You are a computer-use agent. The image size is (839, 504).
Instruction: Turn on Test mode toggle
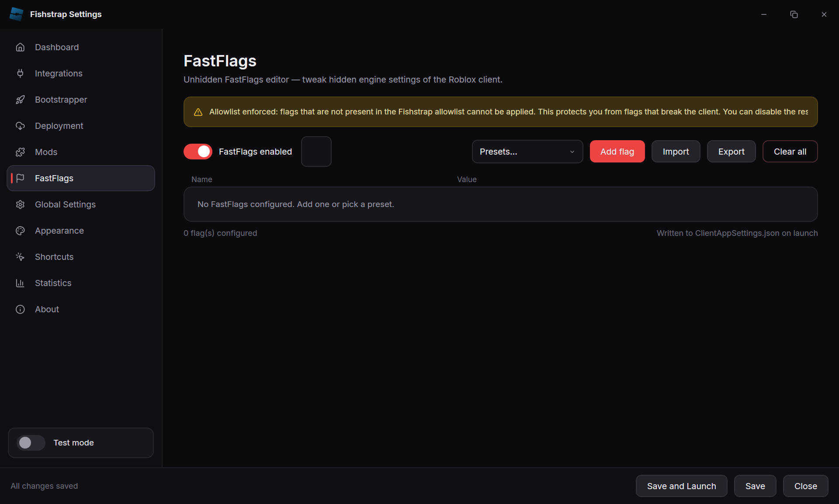tap(31, 443)
